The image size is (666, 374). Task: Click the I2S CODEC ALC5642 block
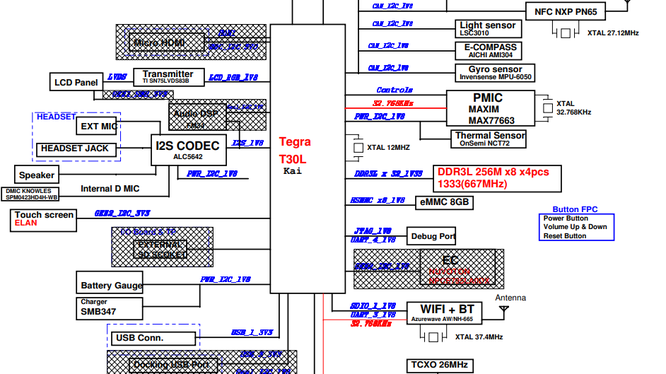click(189, 150)
